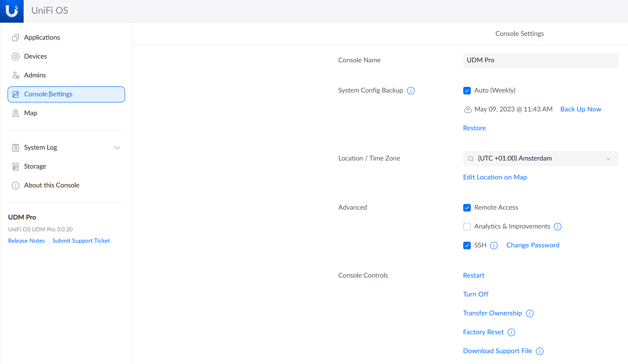
Task: Click the Storage sidebar icon
Action: (16, 167)
